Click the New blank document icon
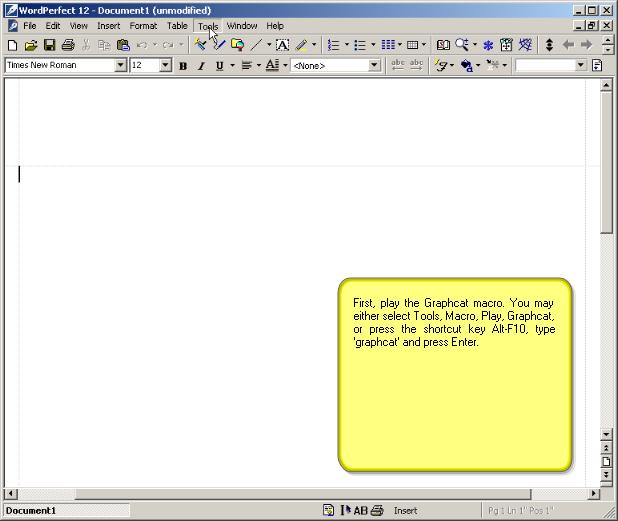Image resolution: width=618 pixels, height=521 pixels. coord(12,45)
